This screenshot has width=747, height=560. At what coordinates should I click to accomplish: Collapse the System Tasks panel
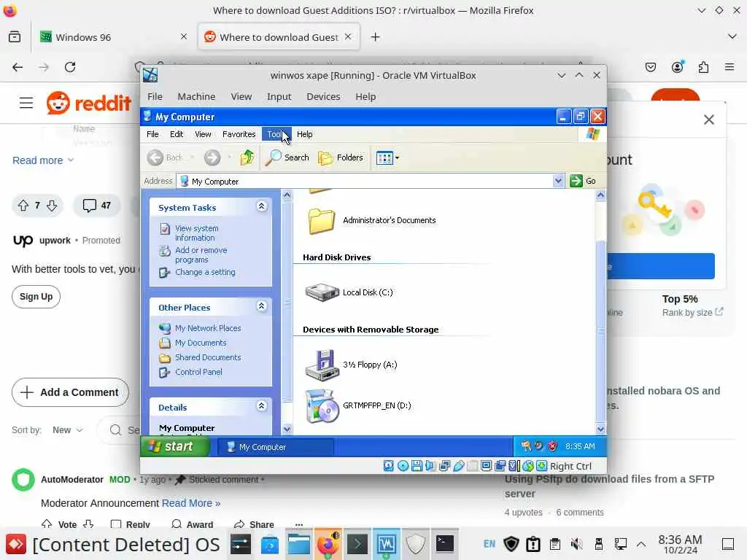[262, 206]
